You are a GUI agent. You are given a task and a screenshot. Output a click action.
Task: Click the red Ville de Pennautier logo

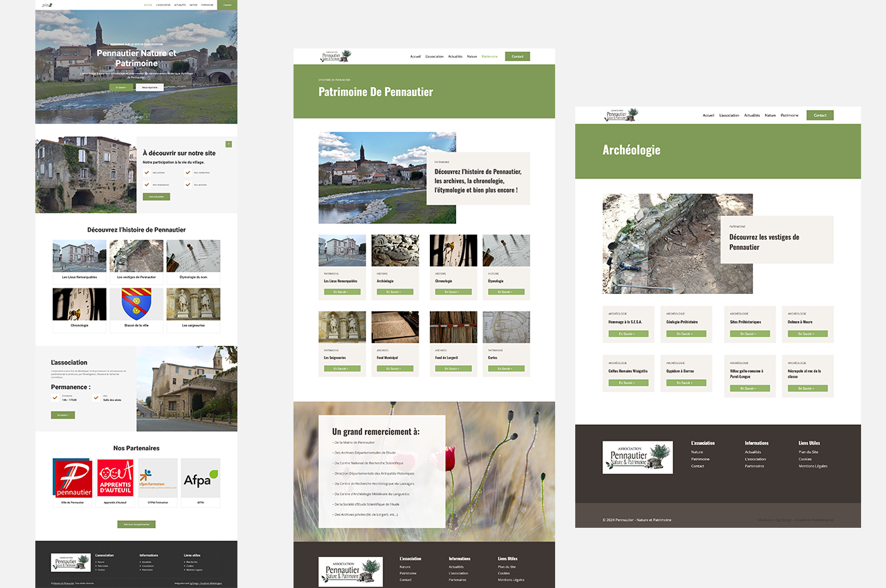point(73,478)
